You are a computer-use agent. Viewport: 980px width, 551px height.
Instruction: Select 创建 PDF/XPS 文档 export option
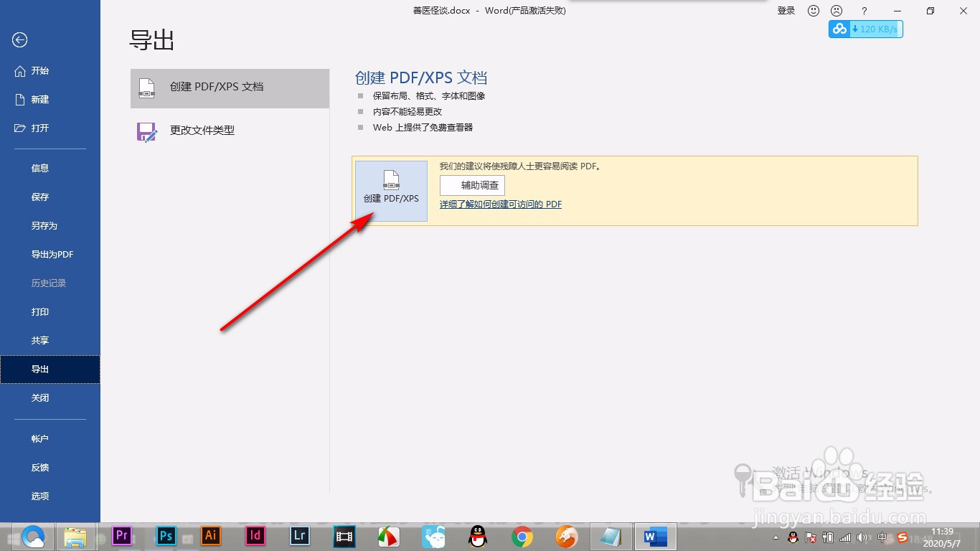tap(230, 88)
